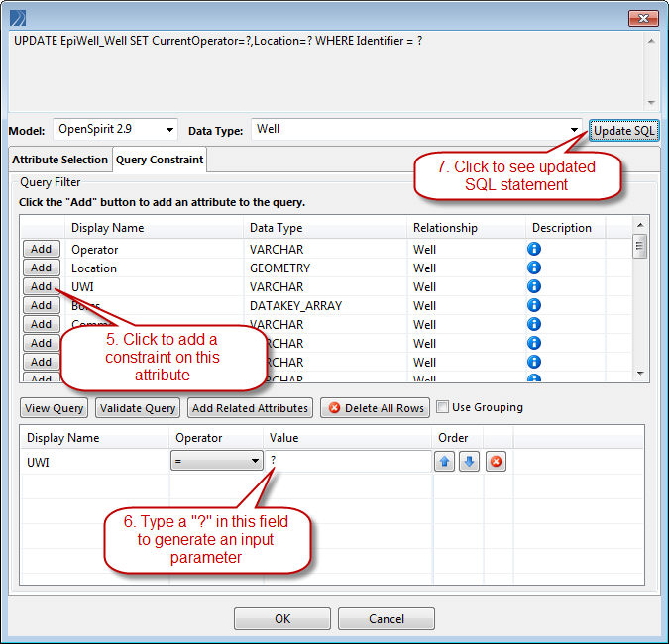Add the Location attribute to the query
This screenshot has height=644, width=669.
tap(42, 268)
